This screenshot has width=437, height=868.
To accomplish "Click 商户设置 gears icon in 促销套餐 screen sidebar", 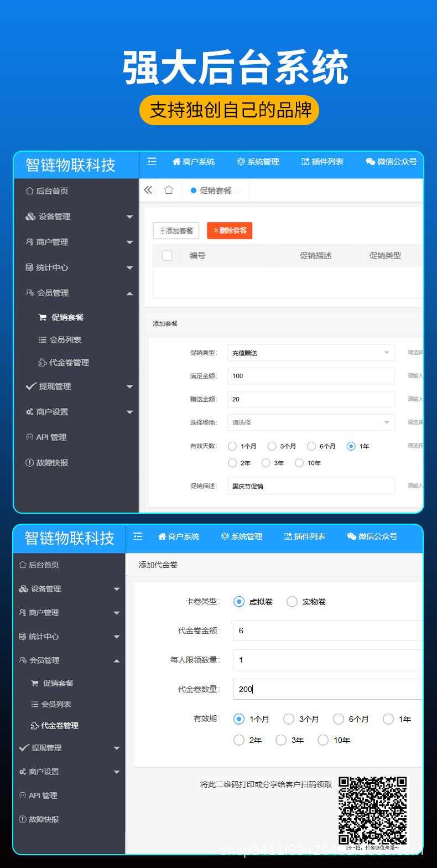I will [29, 412].
